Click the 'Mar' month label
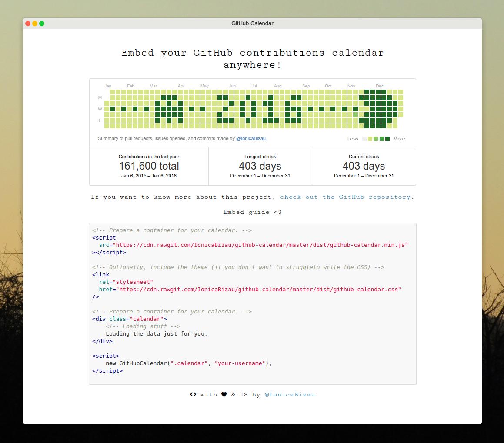 click(x=153, y=86)
